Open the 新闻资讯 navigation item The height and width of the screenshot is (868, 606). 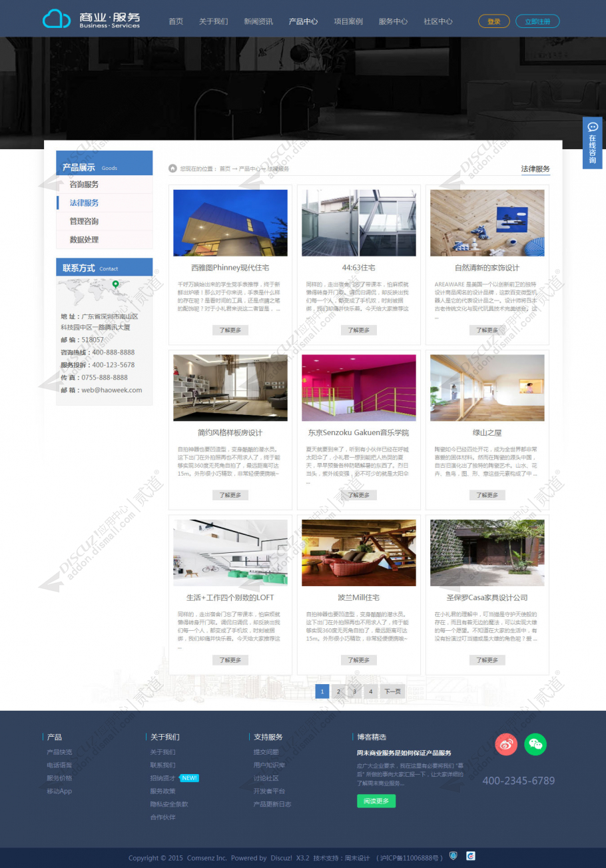pos(258,21)
